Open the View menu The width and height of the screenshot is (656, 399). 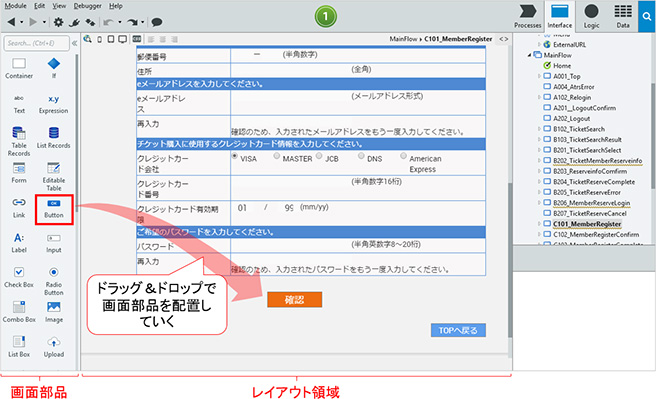tap(59, 6)
